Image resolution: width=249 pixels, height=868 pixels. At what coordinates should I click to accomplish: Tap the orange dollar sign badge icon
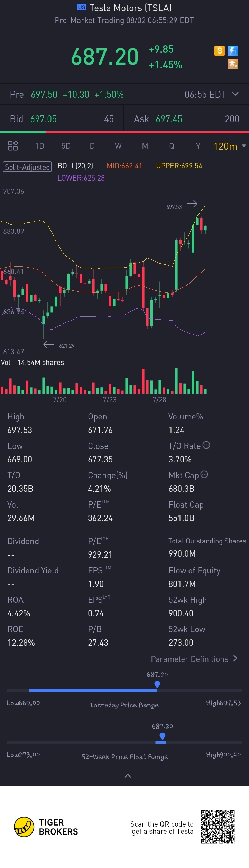pyautogui.click(x=220, y=51)
